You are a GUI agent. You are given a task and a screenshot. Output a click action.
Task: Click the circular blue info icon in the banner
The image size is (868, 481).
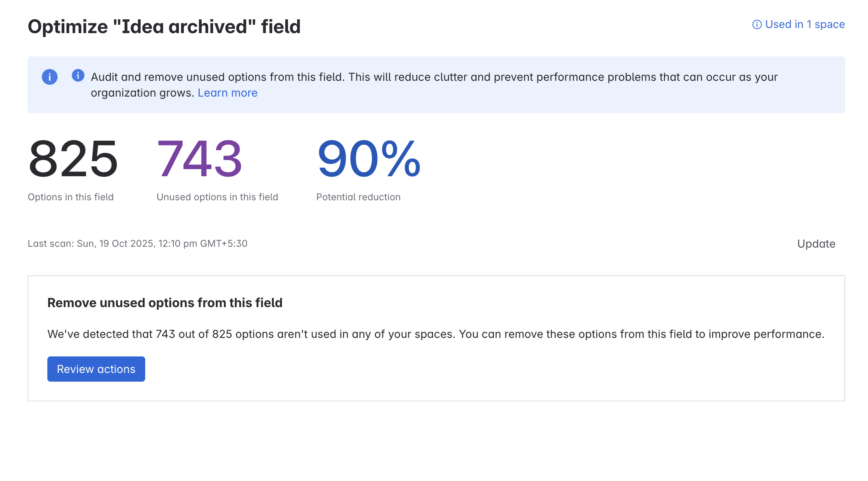point(49,77)
